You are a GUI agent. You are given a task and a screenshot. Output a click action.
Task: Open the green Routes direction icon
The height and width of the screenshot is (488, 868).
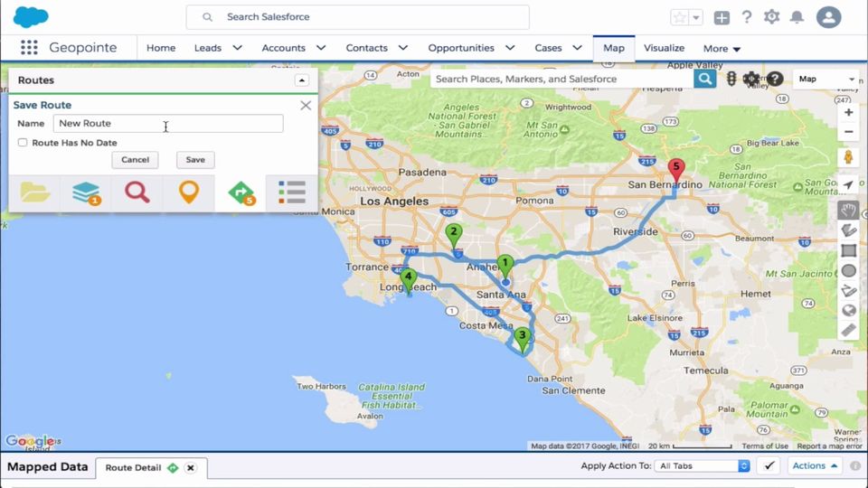click(241, 193)
